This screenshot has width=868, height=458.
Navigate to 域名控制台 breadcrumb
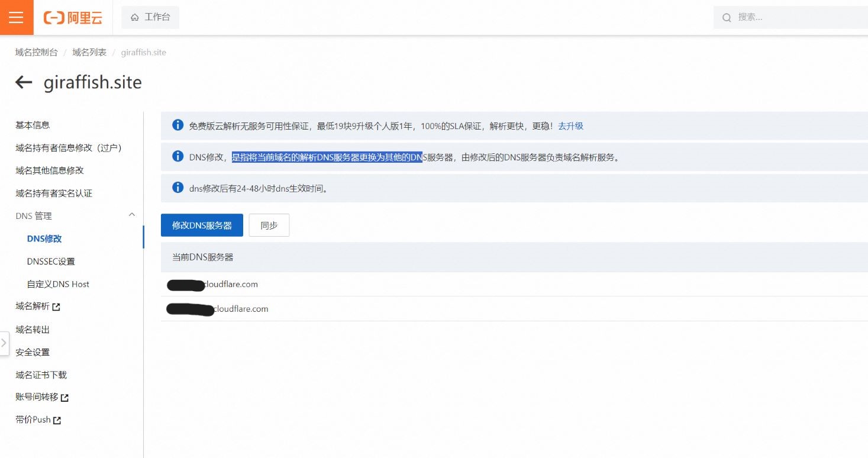pos(37,52)
